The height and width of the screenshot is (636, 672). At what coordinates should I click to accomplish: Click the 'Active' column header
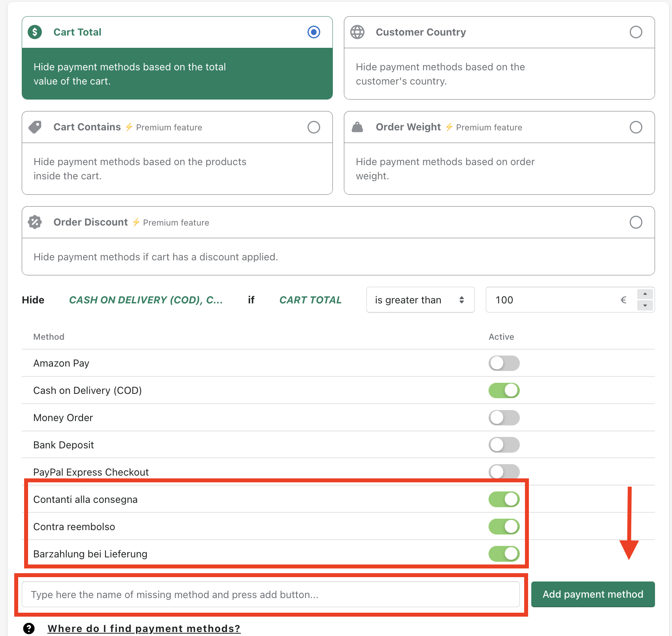point(501,337)
